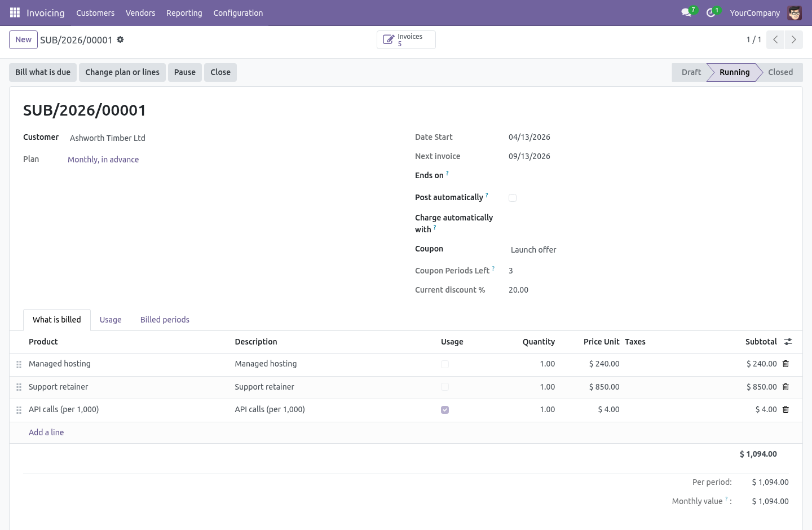Open the Vendors menu
This screenshot has height=530, width=812.
click(x=140, y=12)
